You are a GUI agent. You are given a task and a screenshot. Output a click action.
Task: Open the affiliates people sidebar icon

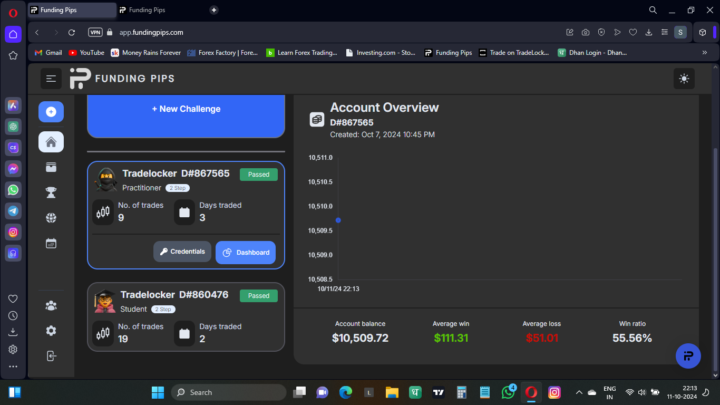[x=51, y=305]
